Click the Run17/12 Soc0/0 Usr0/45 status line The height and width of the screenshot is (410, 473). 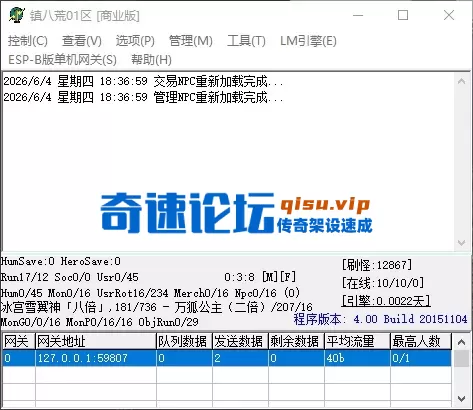69,277
